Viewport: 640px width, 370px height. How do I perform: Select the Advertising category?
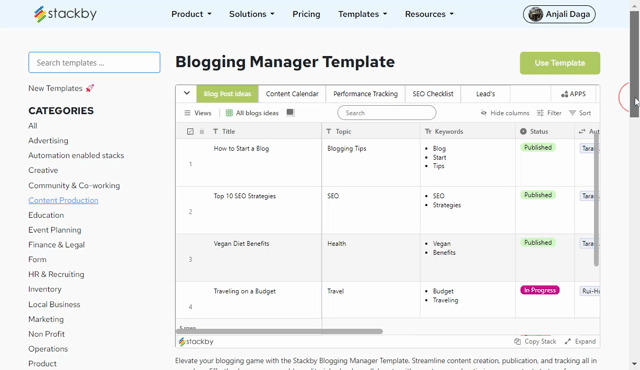pos(48,140)
